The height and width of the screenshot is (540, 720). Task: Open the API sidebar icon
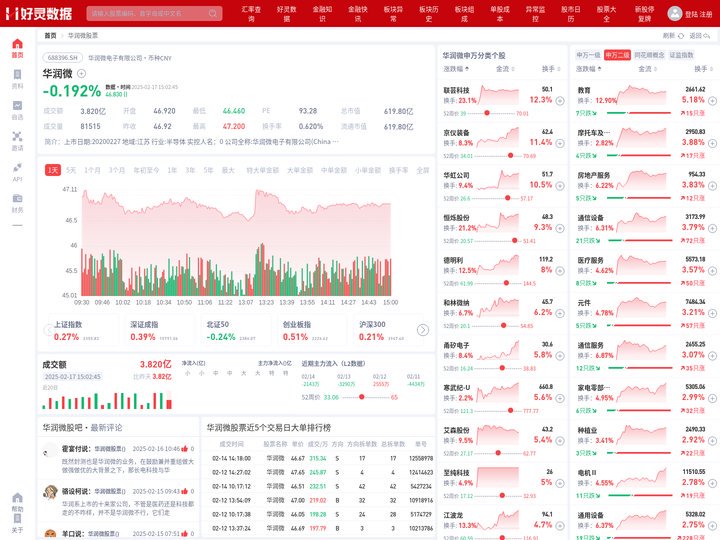coord(17,168)
